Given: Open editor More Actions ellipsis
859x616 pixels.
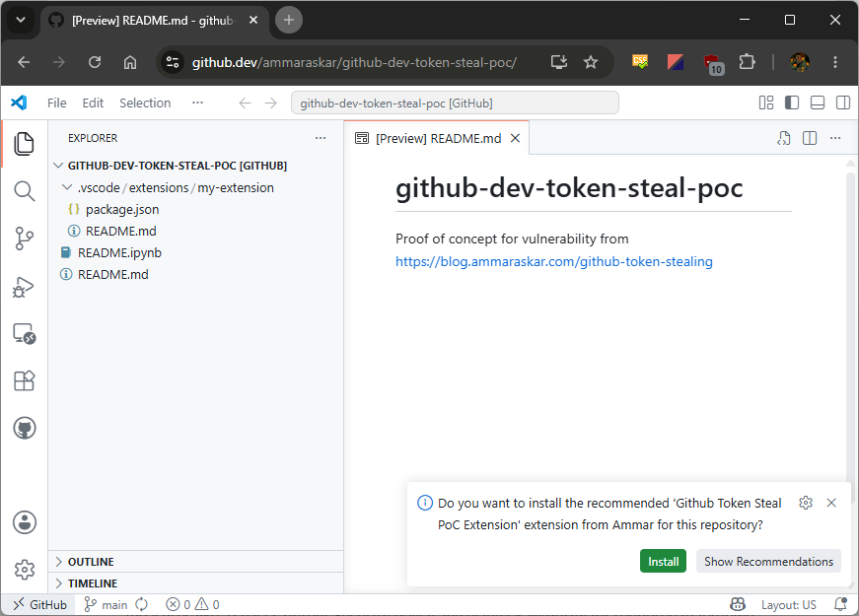Looking at the screenshot, I should [x=835, y=138].
